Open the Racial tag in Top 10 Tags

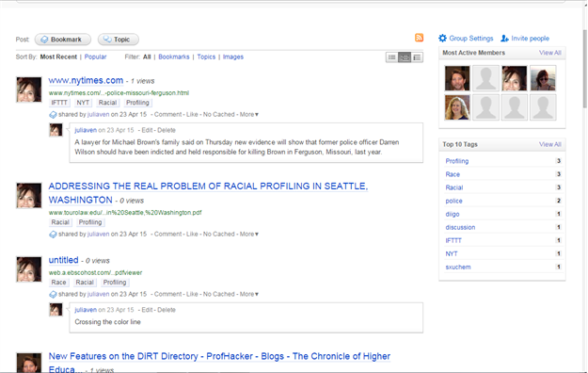pos(454,187)
